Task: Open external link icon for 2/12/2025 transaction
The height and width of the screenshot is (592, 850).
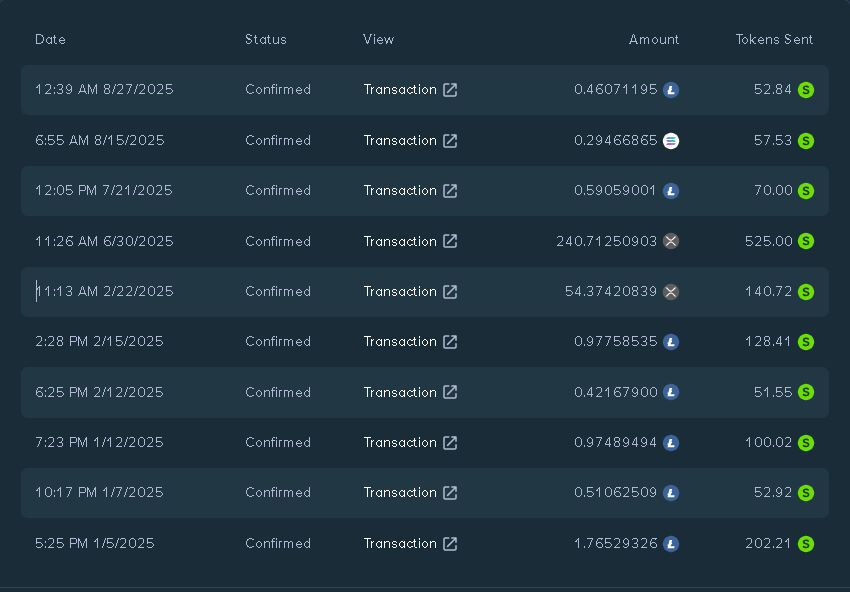Action: tap(450, 392)
